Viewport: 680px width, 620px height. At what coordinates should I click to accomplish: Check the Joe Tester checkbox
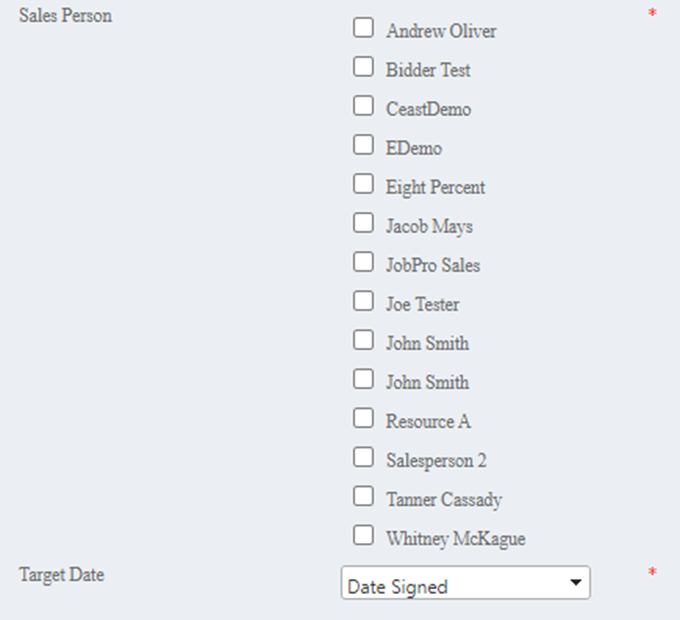click(x=363, y=301)
